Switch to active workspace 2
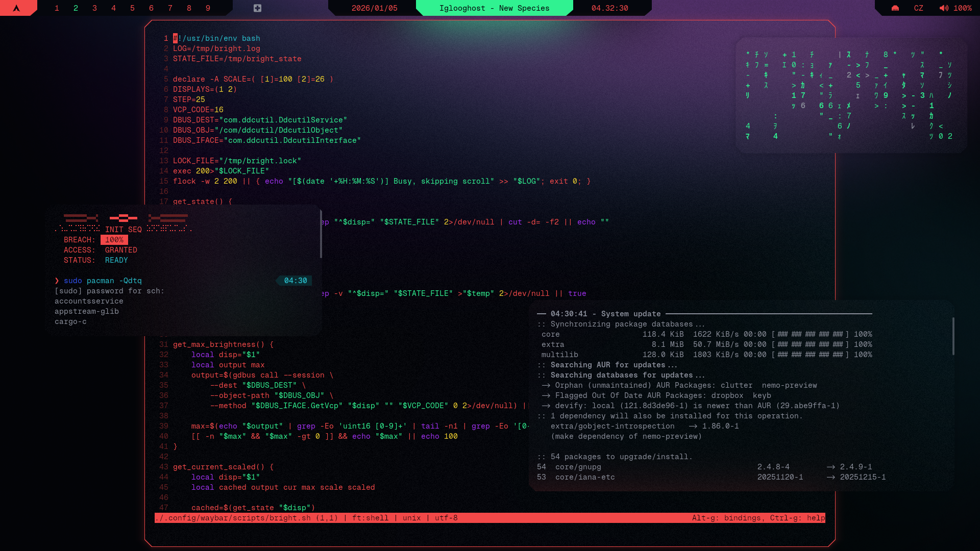This screenshot has width=980, height=551. (x=76, y=8)
